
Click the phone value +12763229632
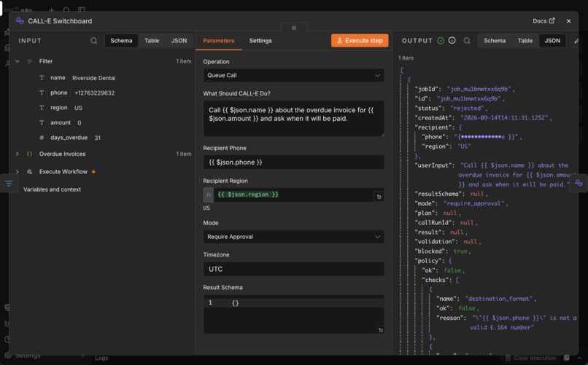tap(95, 93)
